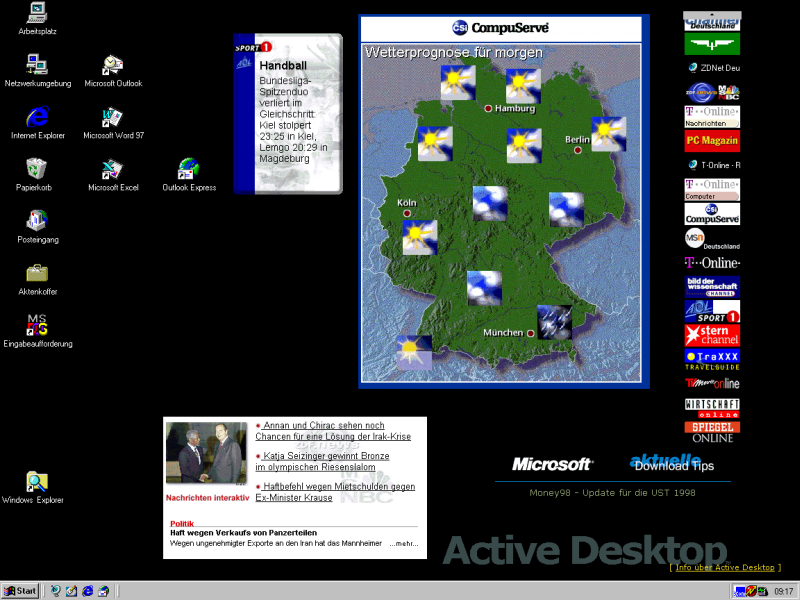Click the taskbar clock 09:17
Screen dimensions: 800x600
pos(783,592)
